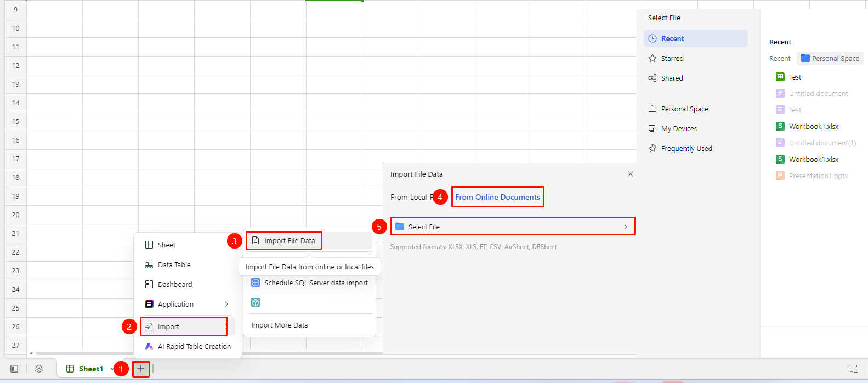Expand the Select File row chevron

point(626,227)
